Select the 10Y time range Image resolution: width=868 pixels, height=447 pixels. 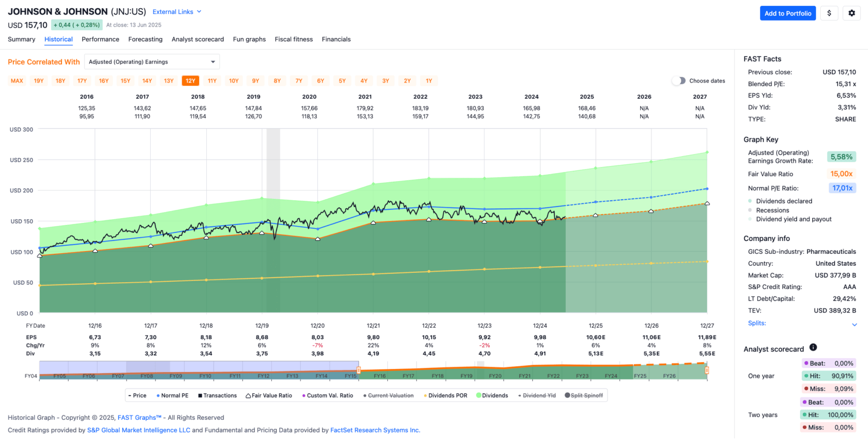[x=234, y=81]
